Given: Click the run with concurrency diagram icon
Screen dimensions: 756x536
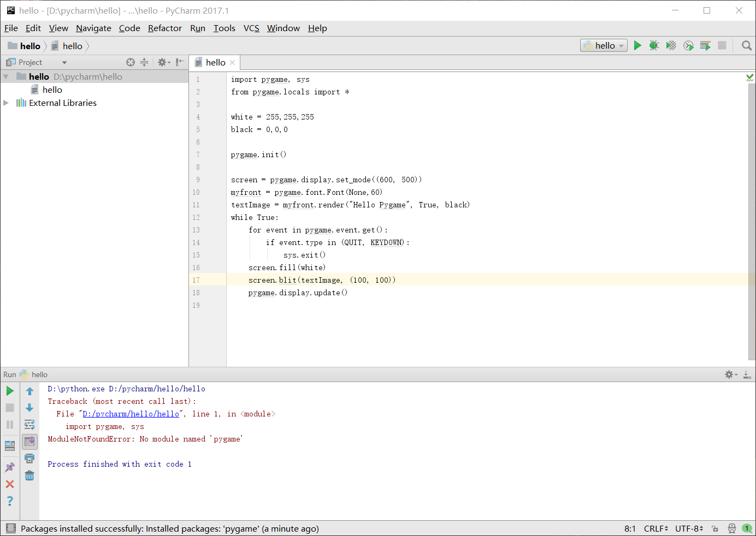Looking at the screenshot, I should click(x=705, y=46).
